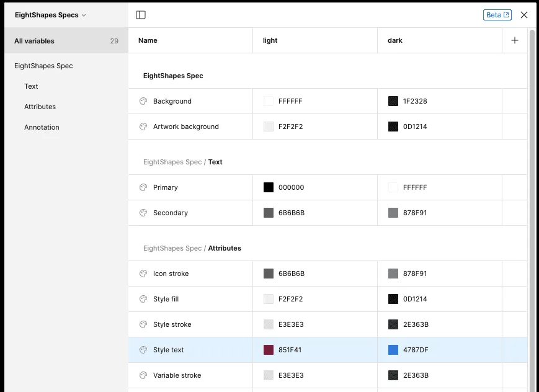Open the Style fill light F2F2F2 swatch
Screen dimensions: 539x392
tap(269, 299)
